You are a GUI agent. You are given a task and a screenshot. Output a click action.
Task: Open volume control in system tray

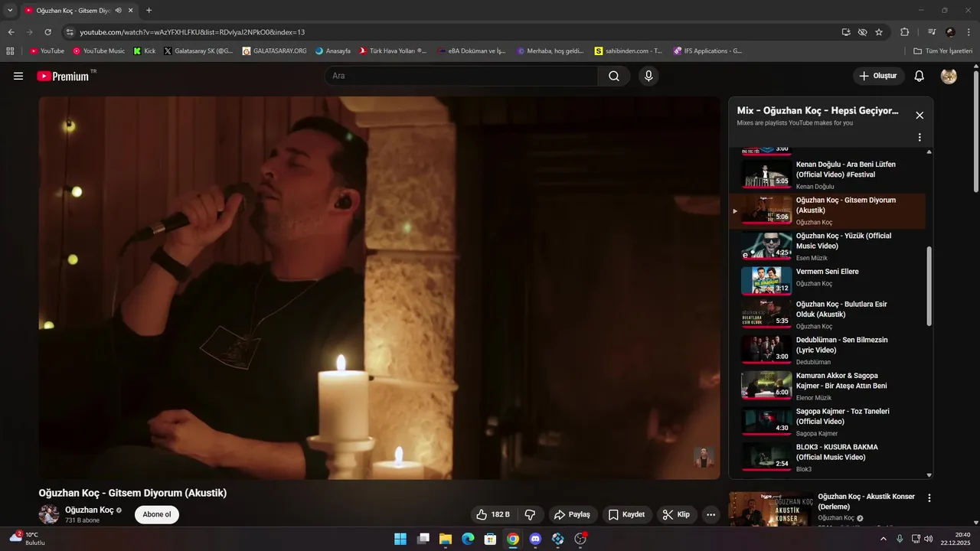pos(929,539)
